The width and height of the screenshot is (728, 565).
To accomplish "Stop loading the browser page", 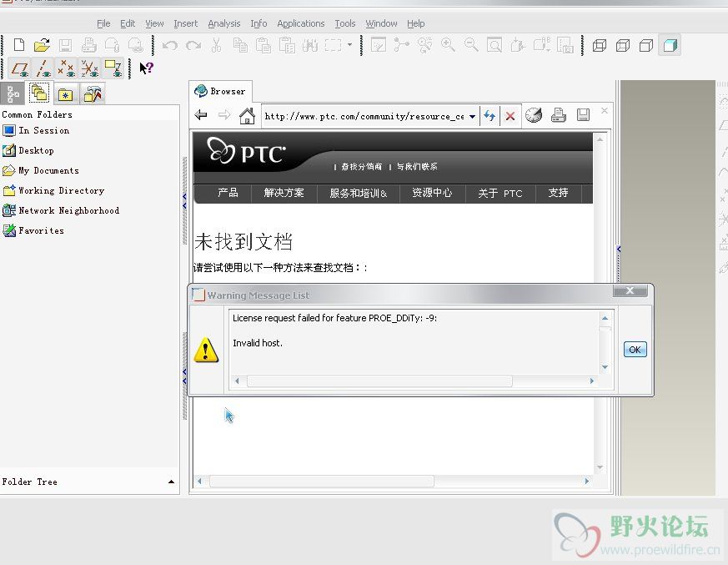I will pos(510,116).
